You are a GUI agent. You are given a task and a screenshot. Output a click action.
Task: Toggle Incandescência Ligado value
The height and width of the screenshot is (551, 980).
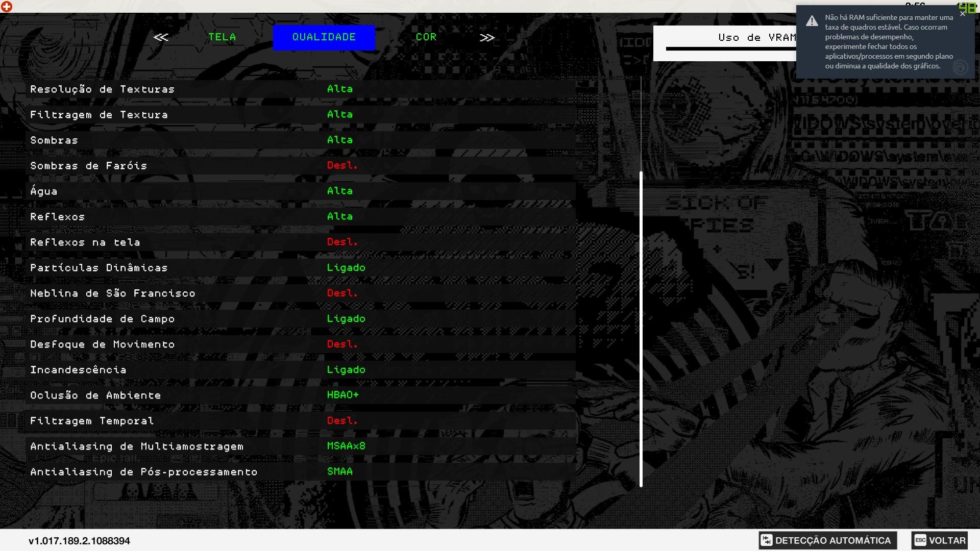[346, 369]
